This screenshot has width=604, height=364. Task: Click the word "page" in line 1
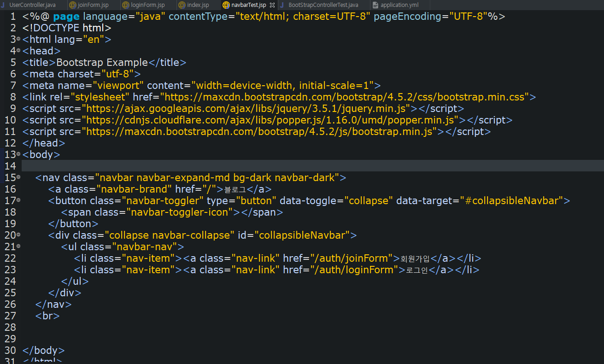click(66, 17)
